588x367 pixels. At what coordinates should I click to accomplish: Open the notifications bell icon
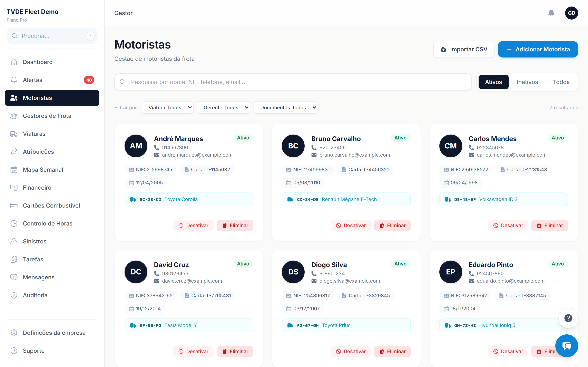click(551, 13)
